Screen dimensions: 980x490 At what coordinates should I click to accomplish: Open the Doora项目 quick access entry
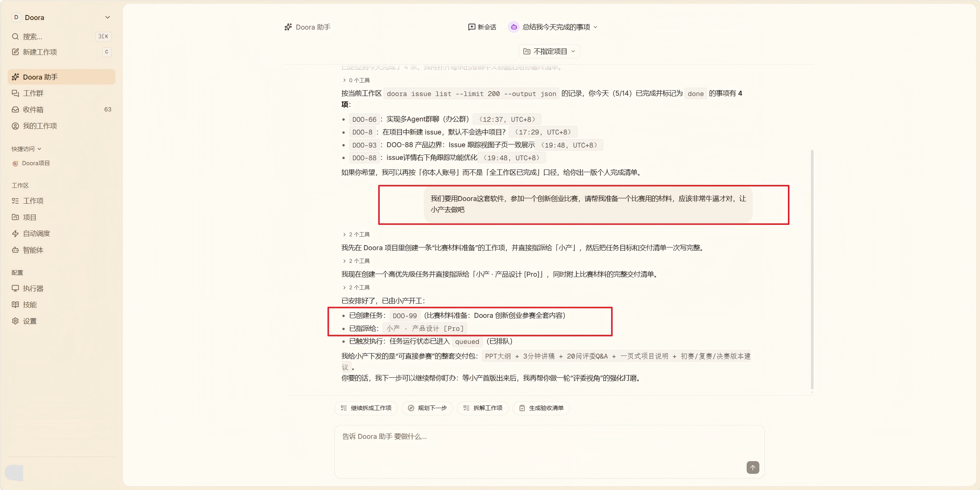(x=61, y=163)
